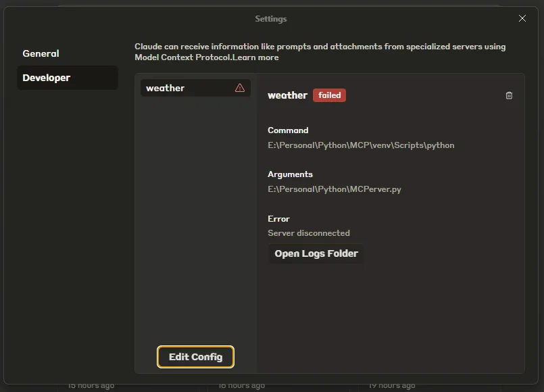Click the Server disconnected error message
The height and width of the screenshot is (392, 544).
click(x=309, y=232)
